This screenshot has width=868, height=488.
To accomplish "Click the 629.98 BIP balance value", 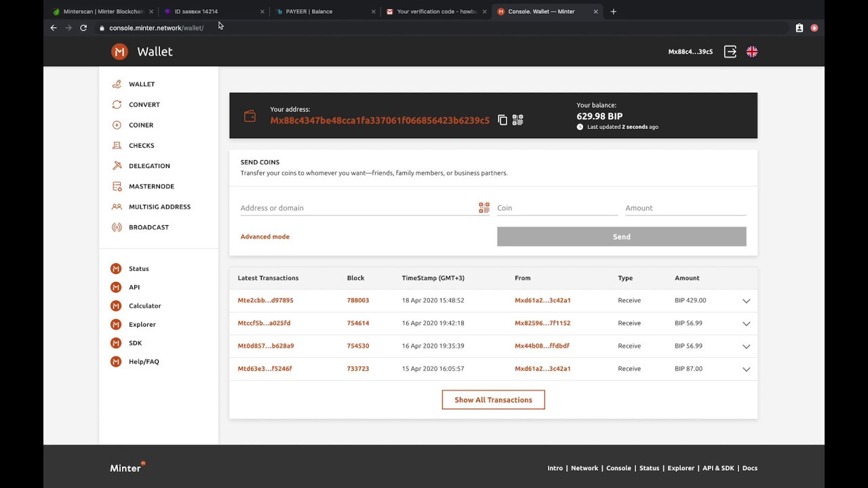I will pyautogui.click(x=599, y=117).
